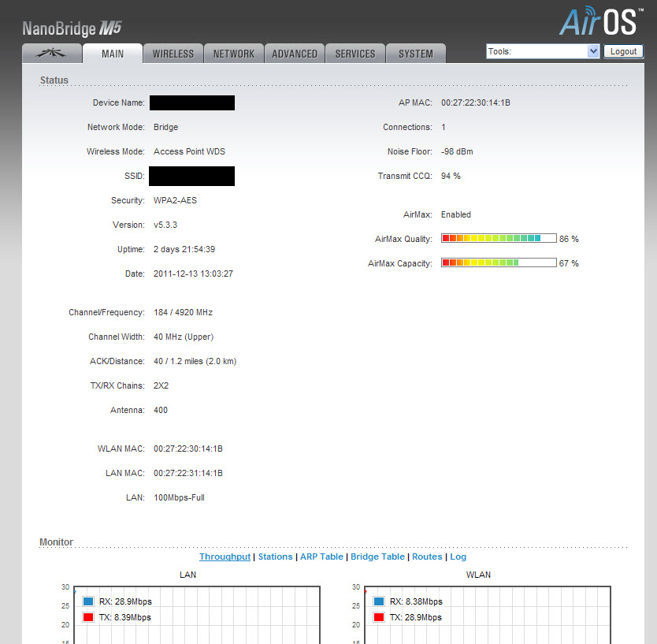This screenshot has width=657, height=644.
Task: Click the AirMax Quality progress bar
Action: pyautogui.click(x=499, y=238)
